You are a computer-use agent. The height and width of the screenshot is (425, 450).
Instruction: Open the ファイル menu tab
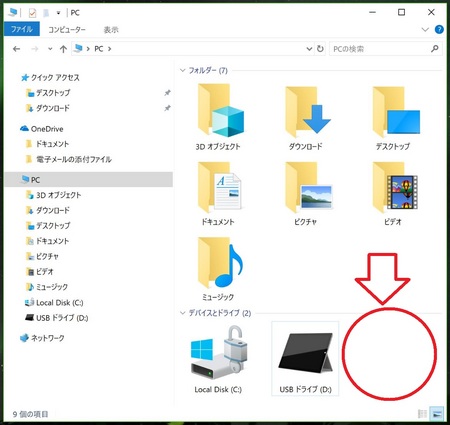point(22,29)
